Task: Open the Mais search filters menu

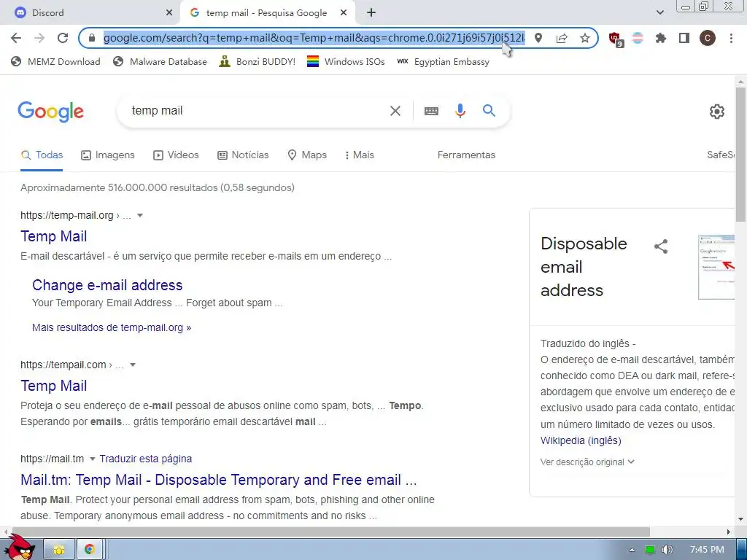Action: pyautogui.click(x=360, y=155)
